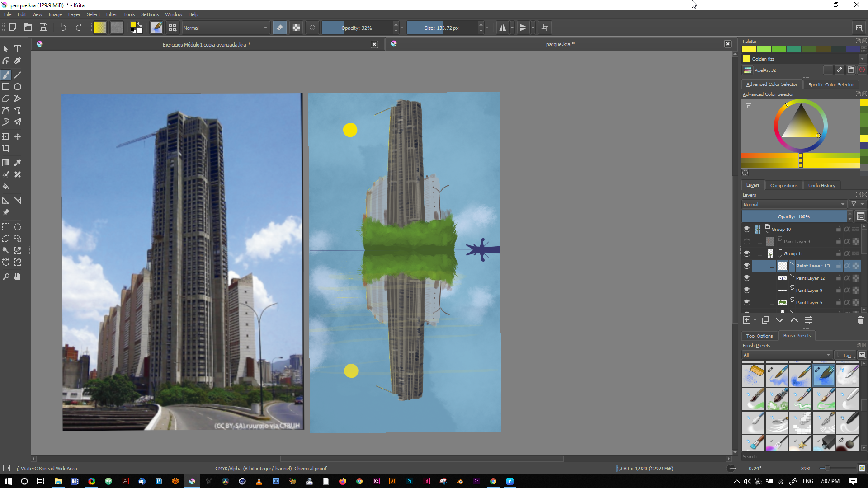Switch to the Tool Options tab
Screen dimensions: 868x488
click(759, 336)
